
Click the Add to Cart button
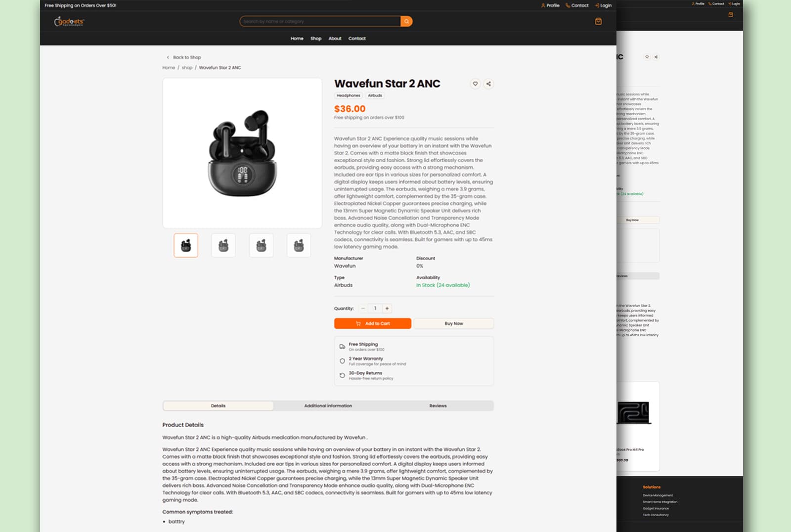[x=373, y=323]
